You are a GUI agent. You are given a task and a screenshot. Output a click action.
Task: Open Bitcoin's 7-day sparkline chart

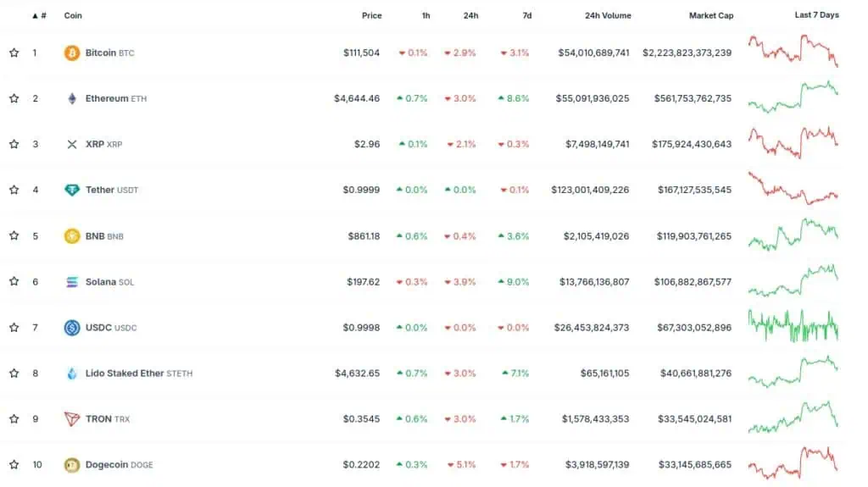[793, 51]
